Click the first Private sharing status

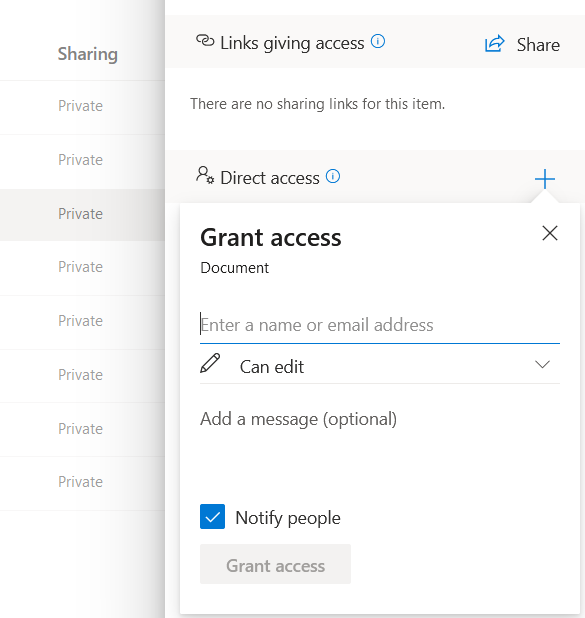(80, 106)
